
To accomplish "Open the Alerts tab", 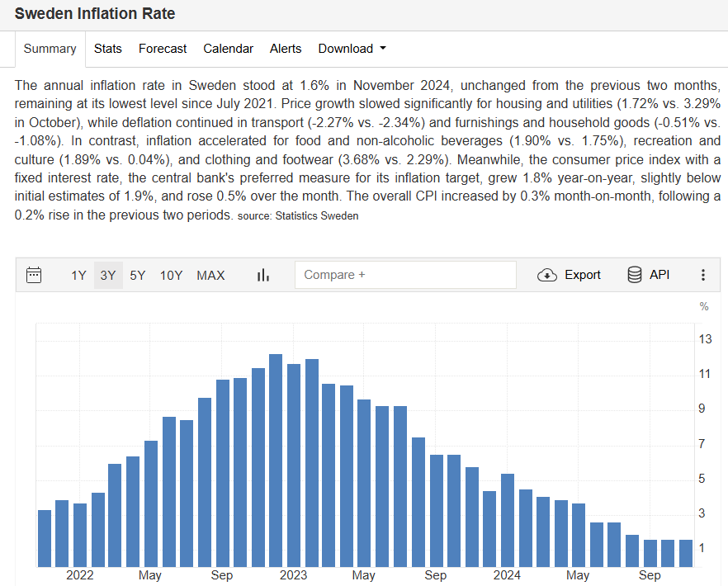I will [x=286, y=49].
